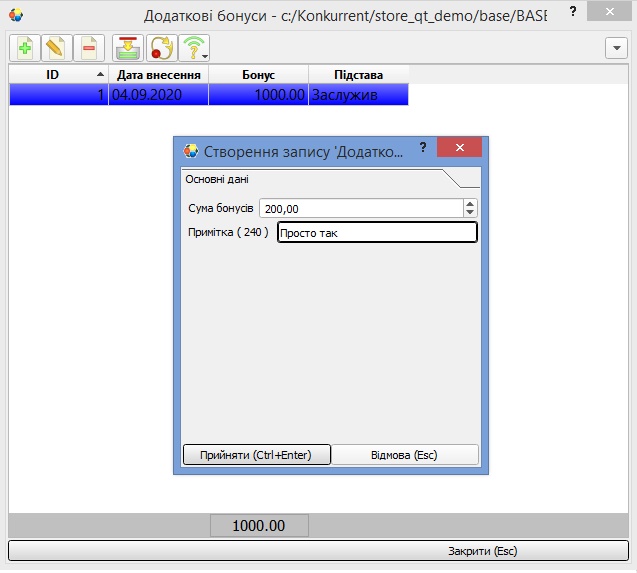Click the dialog's question mark help icon
The width and height of the screenshot is (637, 573).
point(423,148)
